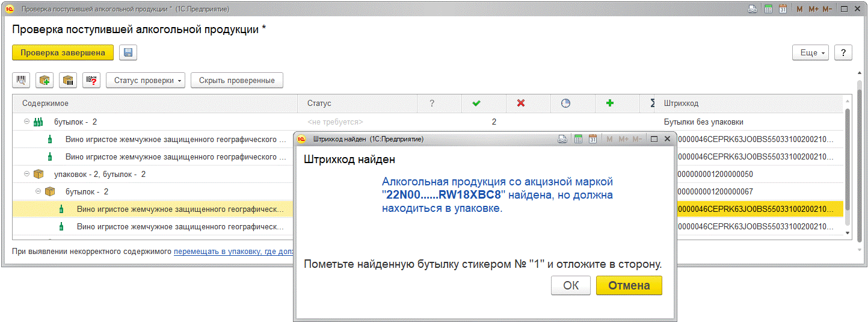Click the add package icon with green plus

point(45,81)
